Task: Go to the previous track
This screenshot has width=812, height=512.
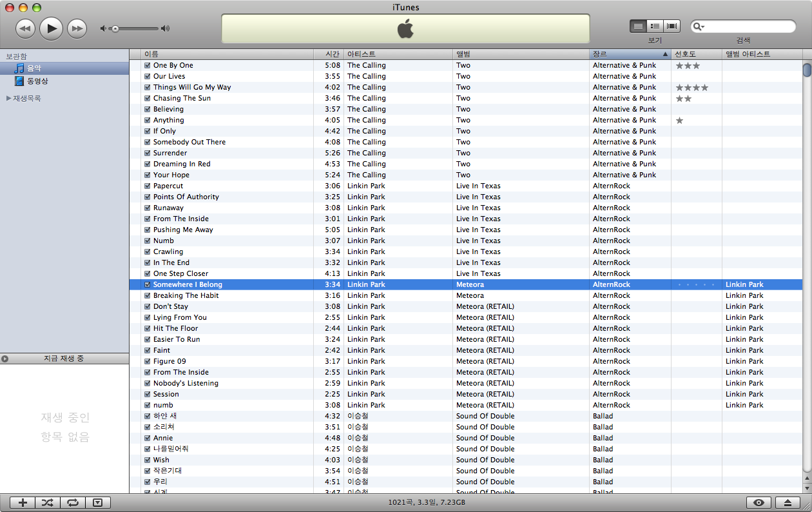Action: click(x=25, y=28)
